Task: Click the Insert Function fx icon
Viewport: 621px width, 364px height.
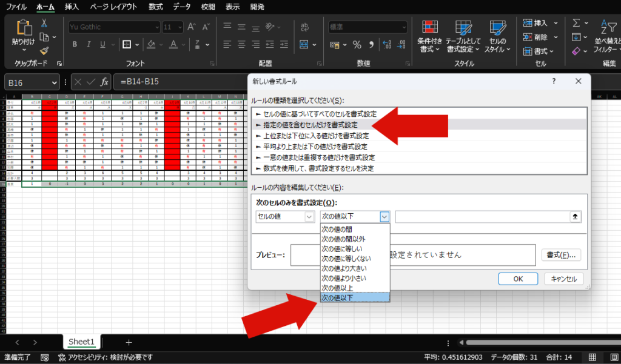Action: (x=104, y=82)
